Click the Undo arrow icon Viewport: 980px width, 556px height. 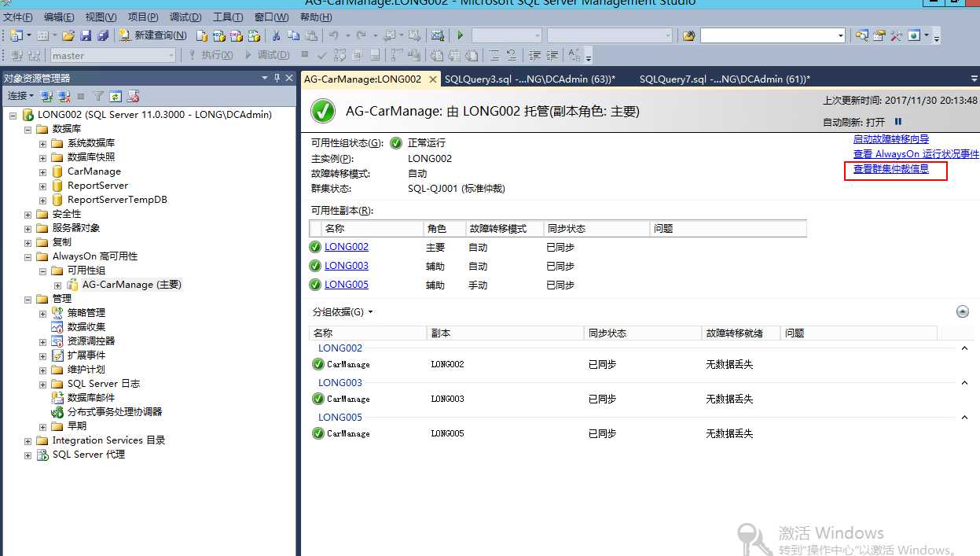[x=333, y=35]
